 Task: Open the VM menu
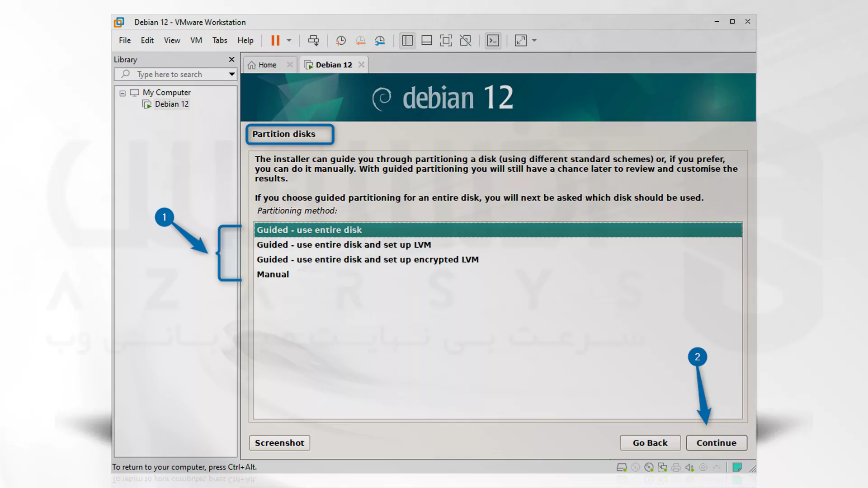(196, 40)
